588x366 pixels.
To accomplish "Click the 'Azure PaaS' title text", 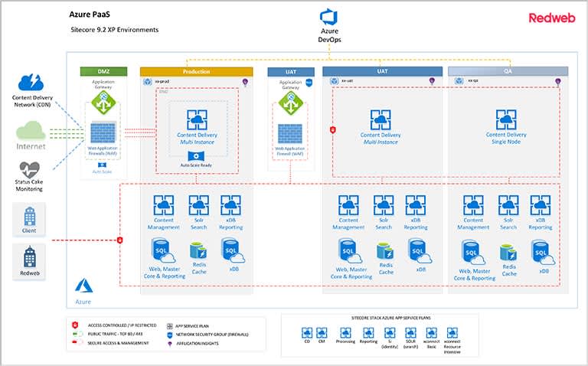I will click(90, 15).
